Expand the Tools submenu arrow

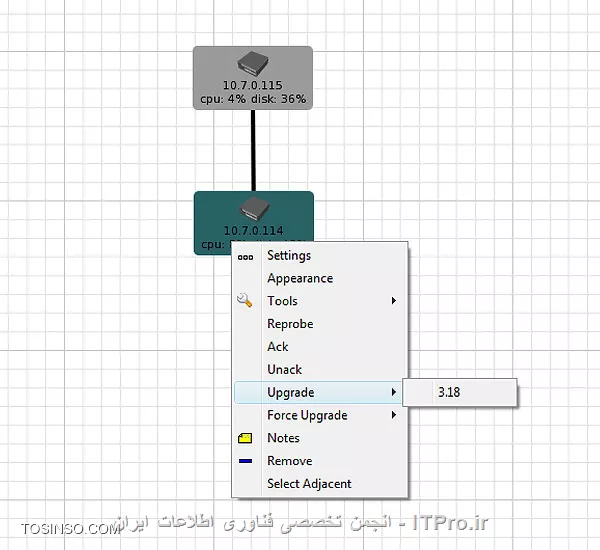393,300
